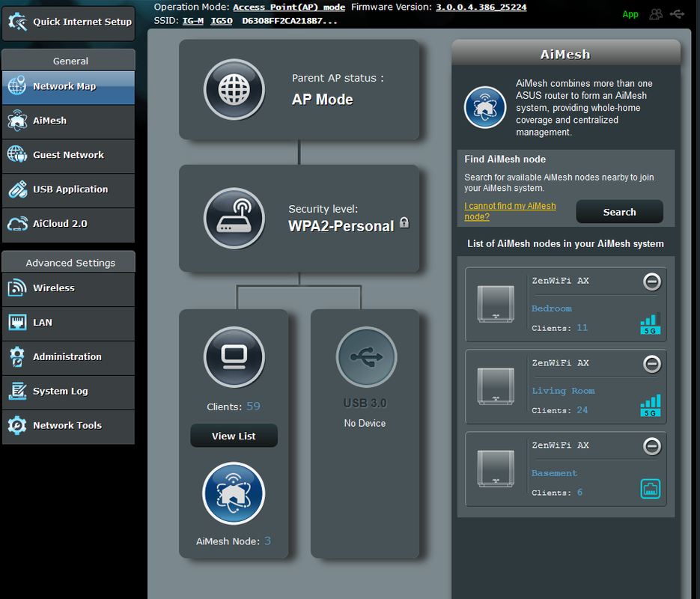This screenshot has width=700, height=599.
Task: Click Living Room node 5G signal icon
Action: [651, 406]
